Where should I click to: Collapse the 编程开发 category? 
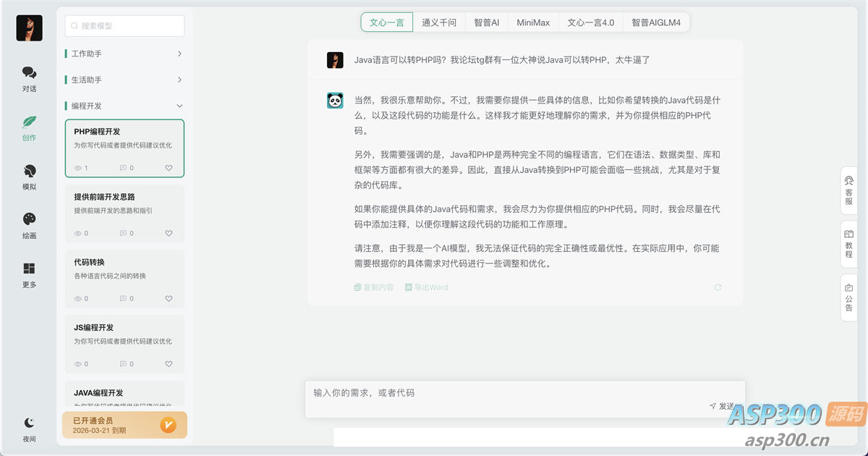124,106
